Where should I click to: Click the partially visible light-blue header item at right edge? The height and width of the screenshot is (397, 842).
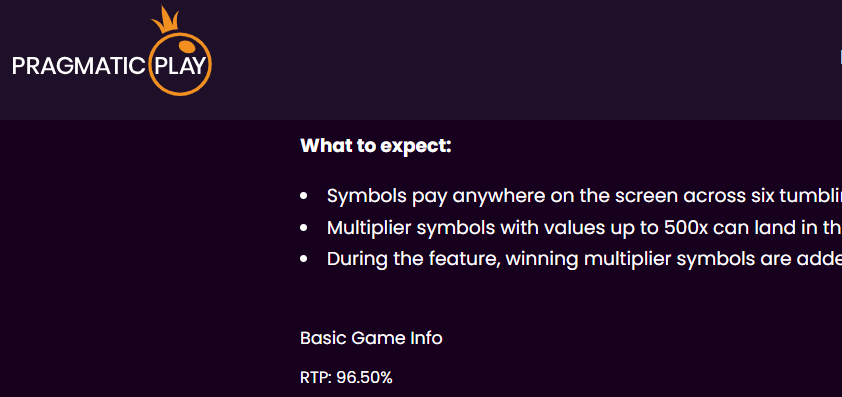pos(840,56)
